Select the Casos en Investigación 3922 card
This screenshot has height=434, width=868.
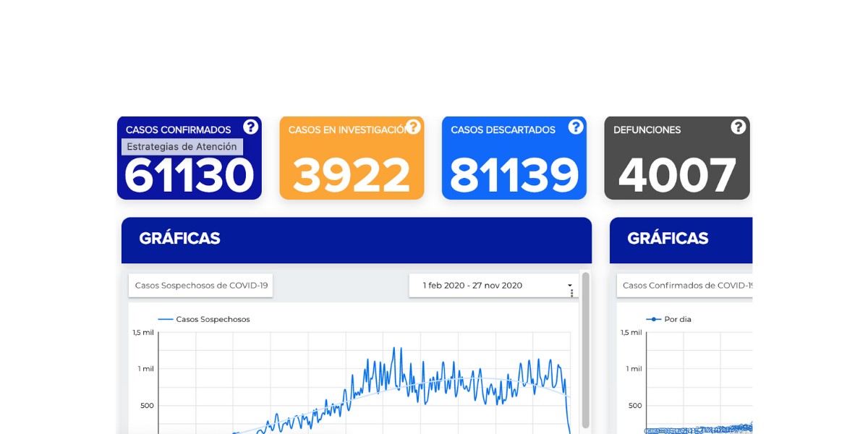click(x=352, y=174)
